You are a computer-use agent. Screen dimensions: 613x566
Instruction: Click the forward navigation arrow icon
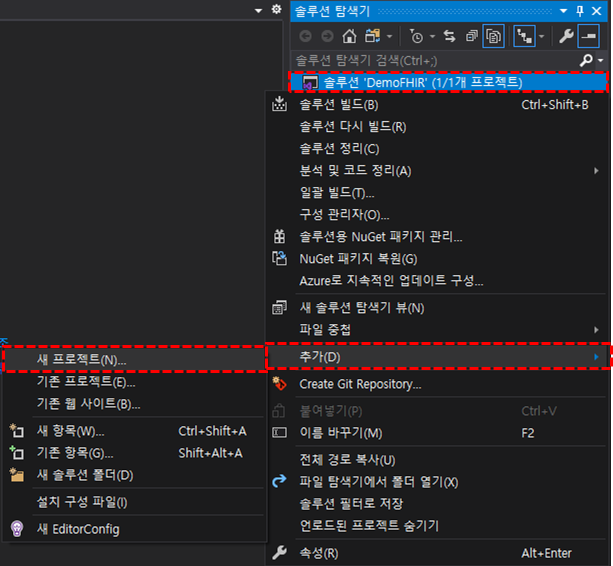(327, 36)
